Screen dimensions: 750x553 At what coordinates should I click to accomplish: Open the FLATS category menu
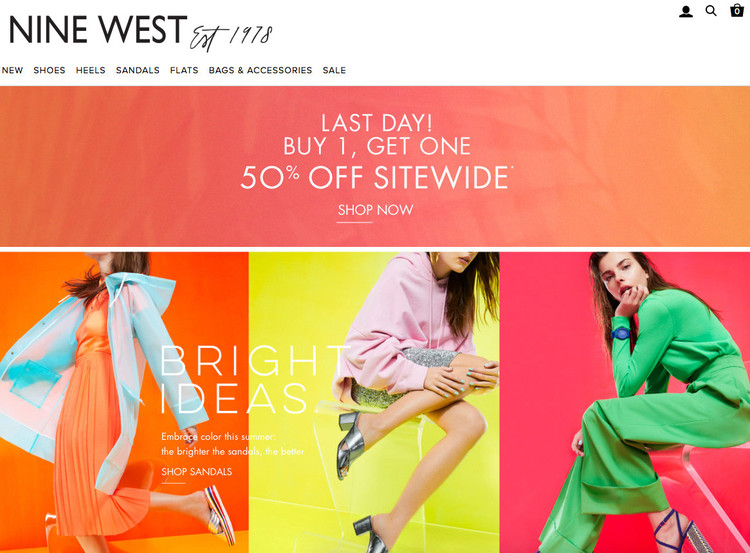click(x=184, y=70)
